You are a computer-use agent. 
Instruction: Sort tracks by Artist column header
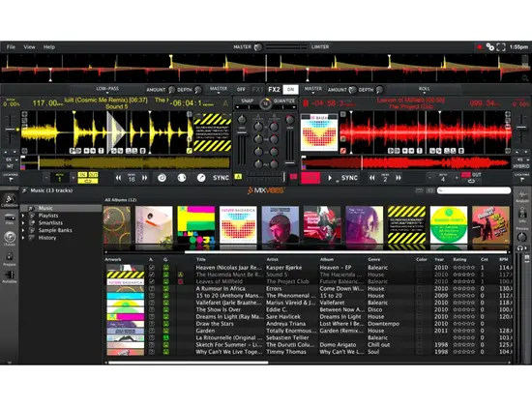point(273,259)
